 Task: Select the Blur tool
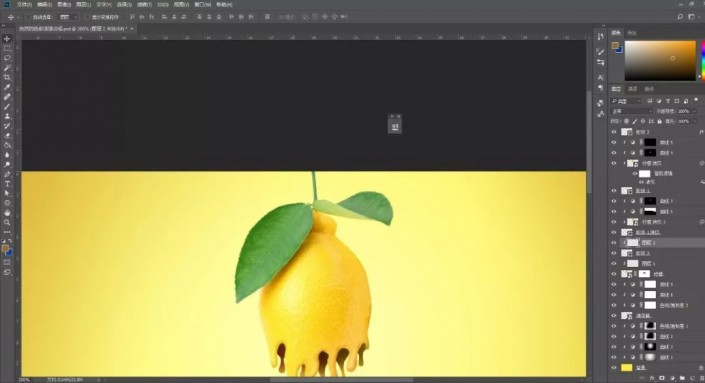click(x=7, y=155)
